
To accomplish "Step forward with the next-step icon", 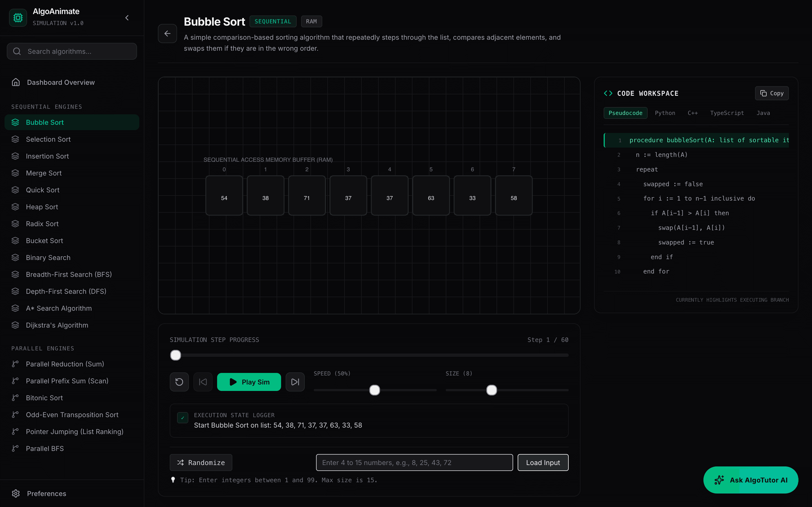I will pyautogui.click(x=295, y=382).
